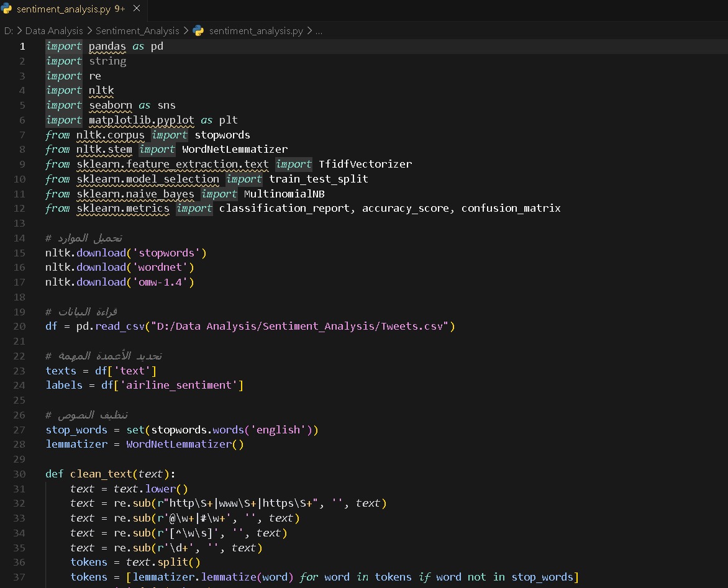This screenshot has width=728, height=588.
Task: Click the Tweets.csv file path string
Action: 301,326
